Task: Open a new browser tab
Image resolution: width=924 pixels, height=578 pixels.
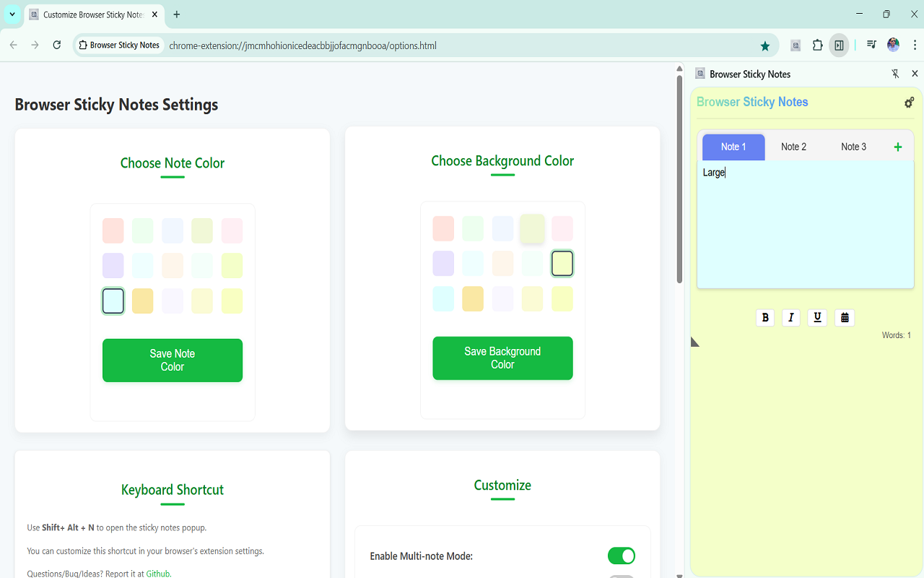Action: pos(177,14)
